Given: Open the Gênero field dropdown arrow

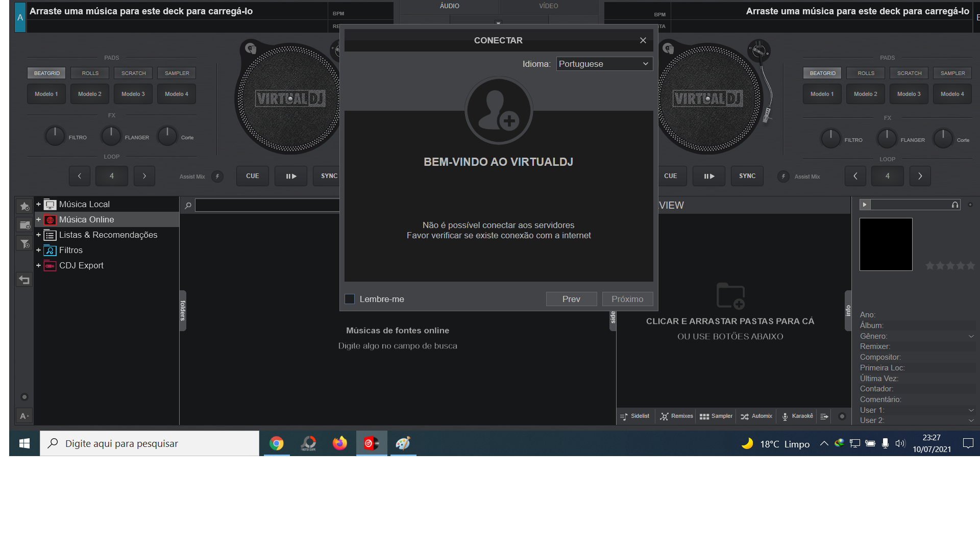Looking at the screenshot, I should tap(971, 336).
